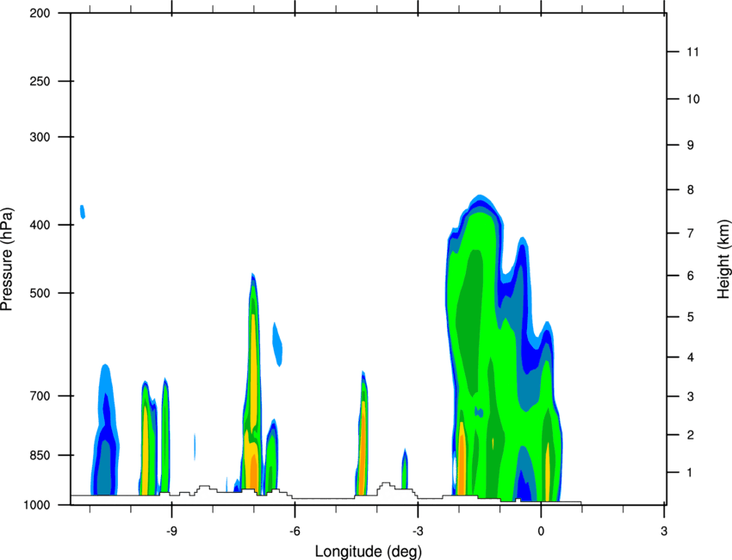This screenshot has width=732, height=560.
Task: Click the 'Pressure (hPa)' axis title
Action: 7,258
